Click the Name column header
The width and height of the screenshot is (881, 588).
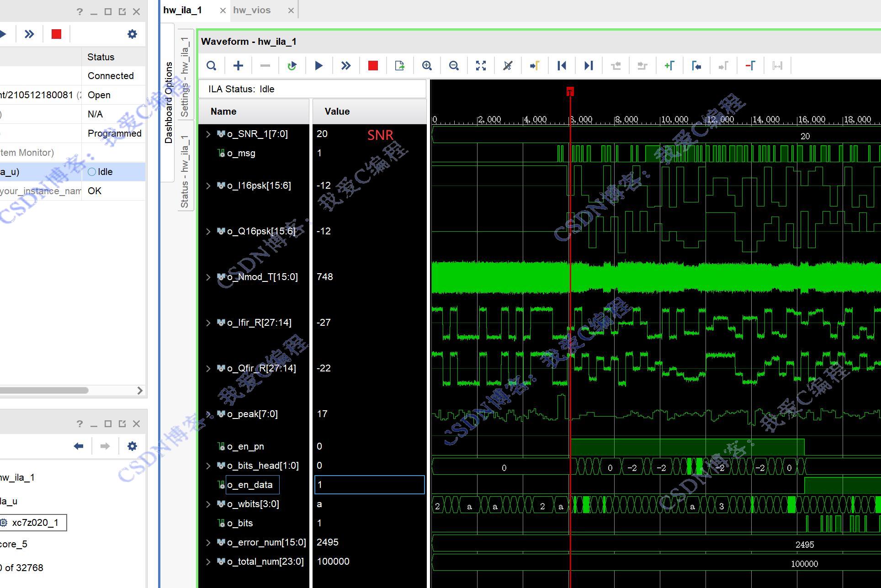(254, 111)
